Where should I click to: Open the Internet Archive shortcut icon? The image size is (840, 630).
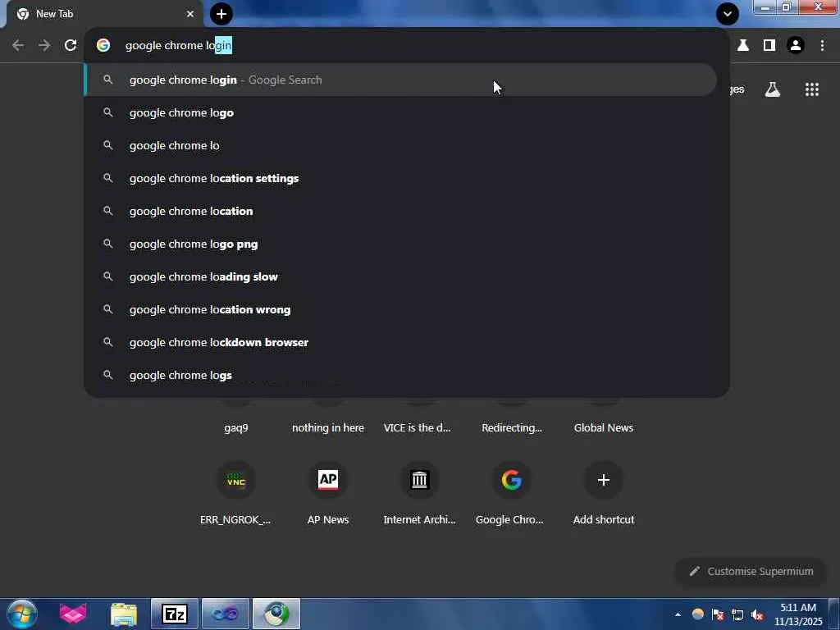coord(419,480)
